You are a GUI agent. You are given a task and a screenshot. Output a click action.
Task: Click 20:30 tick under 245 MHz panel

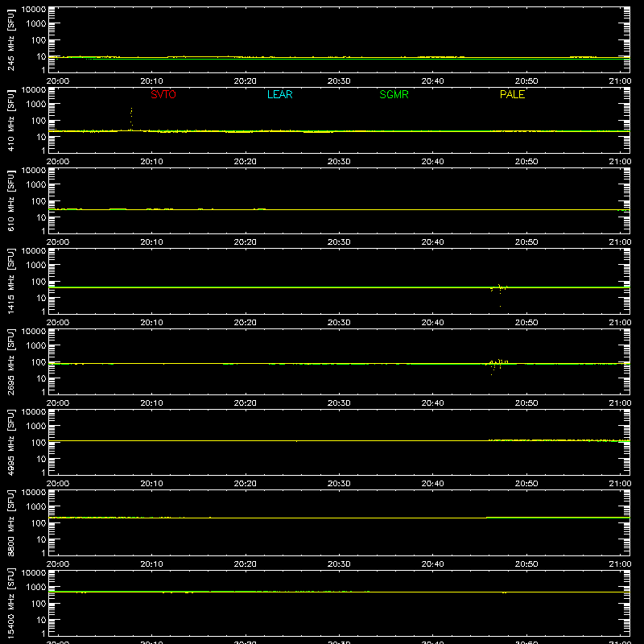point(339,81)
